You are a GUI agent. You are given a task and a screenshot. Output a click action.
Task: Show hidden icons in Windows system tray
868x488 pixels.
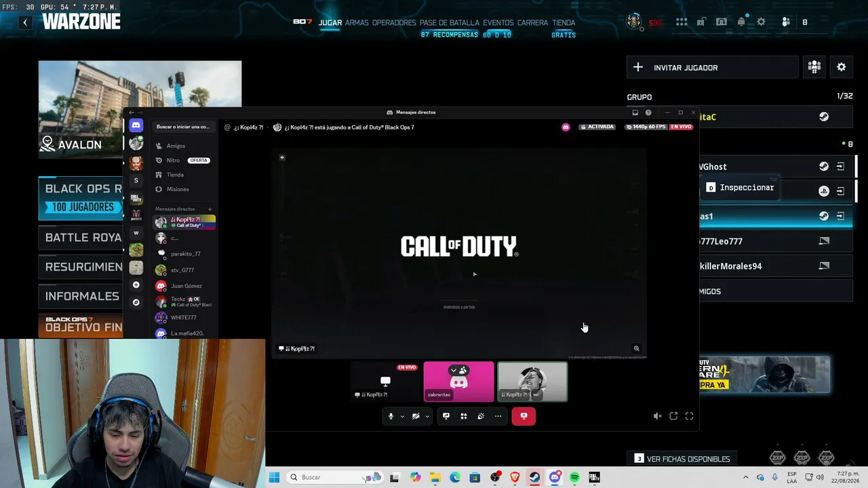point(745,477)
